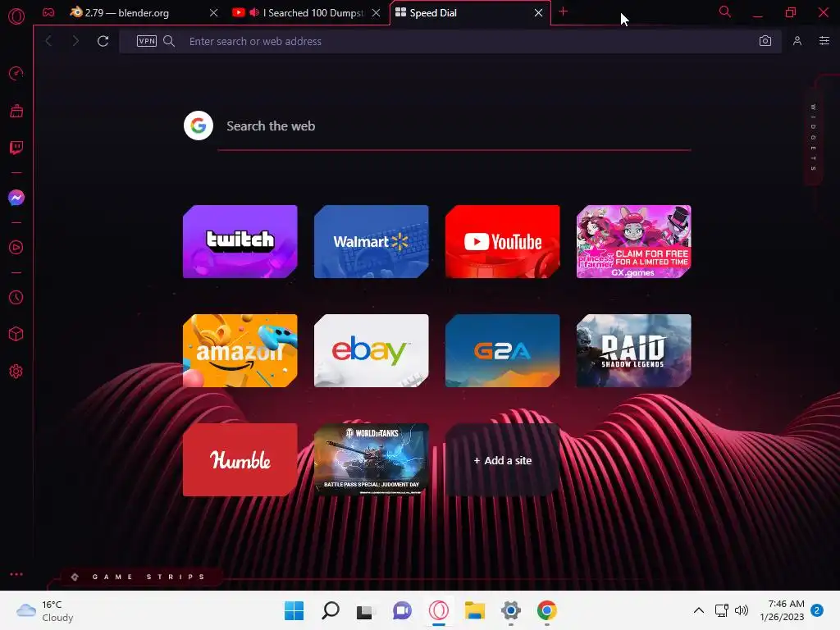The image size is (840, 630).
Task: Open Task View on taskbar
Action: (366, 610)
